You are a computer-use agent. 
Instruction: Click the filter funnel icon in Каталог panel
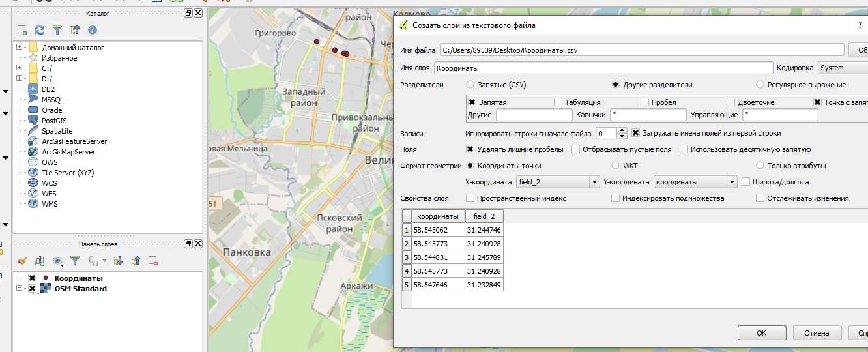57,30
